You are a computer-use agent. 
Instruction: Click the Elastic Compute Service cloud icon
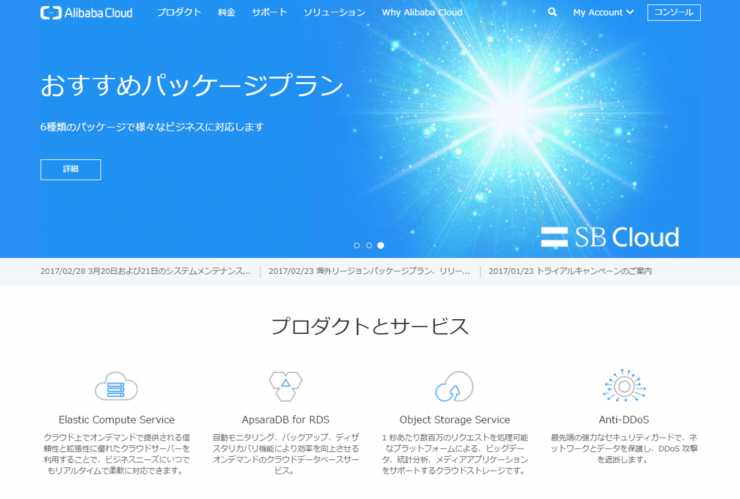(x=116, y=386)
